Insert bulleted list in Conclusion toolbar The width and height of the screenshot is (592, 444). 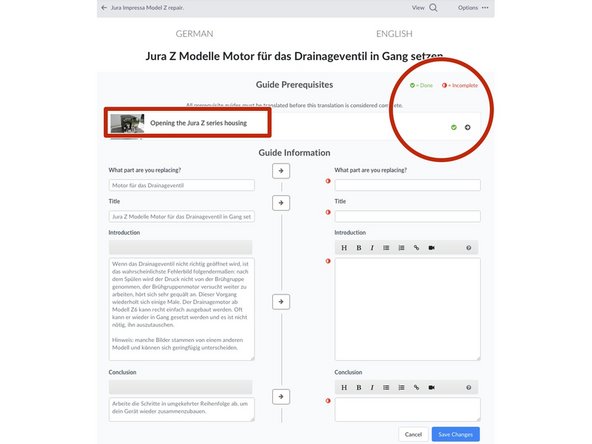pyautogui.click(x=386, y=388)
